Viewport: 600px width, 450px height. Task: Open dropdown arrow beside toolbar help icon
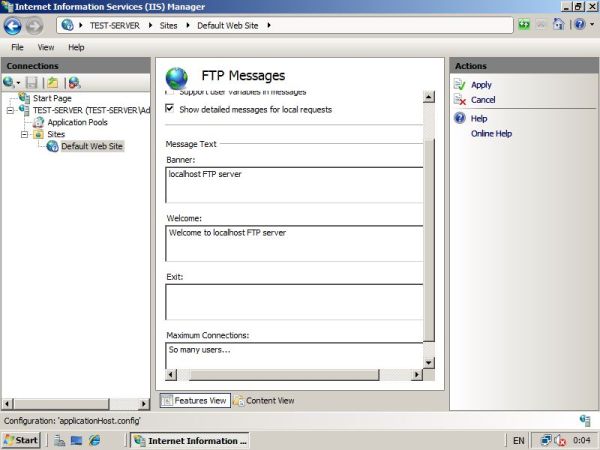click(x=592, y=25)
